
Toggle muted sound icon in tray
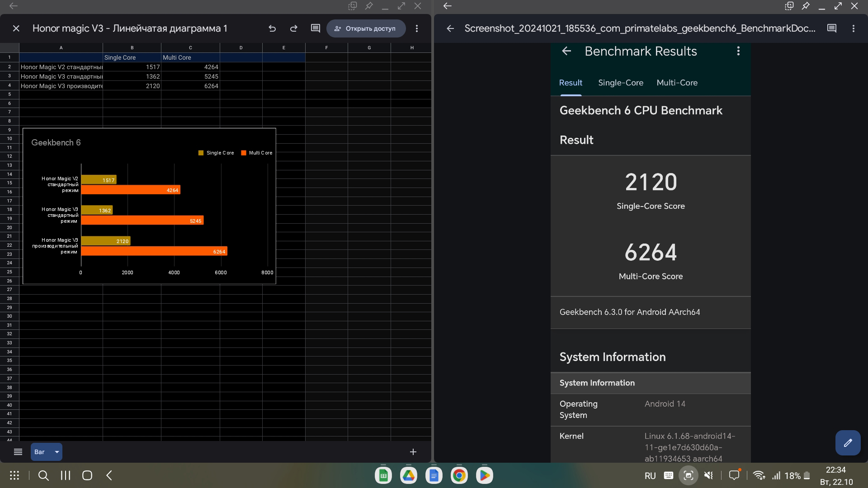coord(709,475)
